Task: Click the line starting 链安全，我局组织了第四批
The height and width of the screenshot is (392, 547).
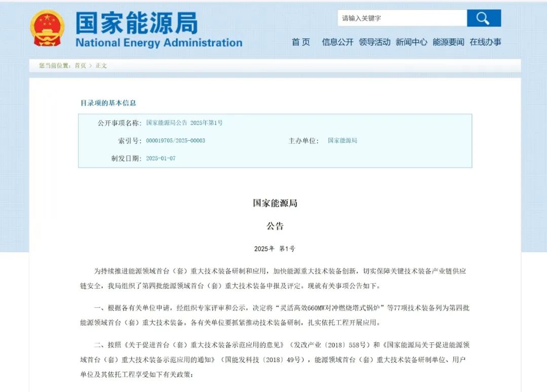Action: tap(230, 286)
